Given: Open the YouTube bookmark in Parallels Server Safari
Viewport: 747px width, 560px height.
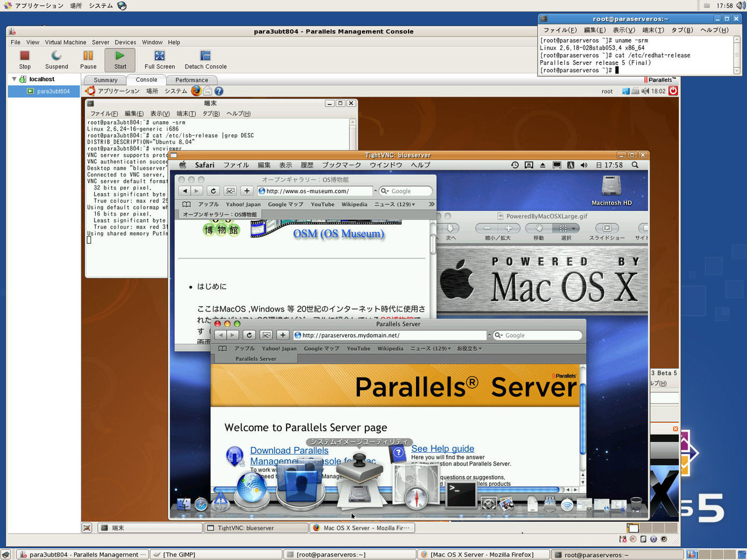Looking at the screenshot, I should pos(358,348).
